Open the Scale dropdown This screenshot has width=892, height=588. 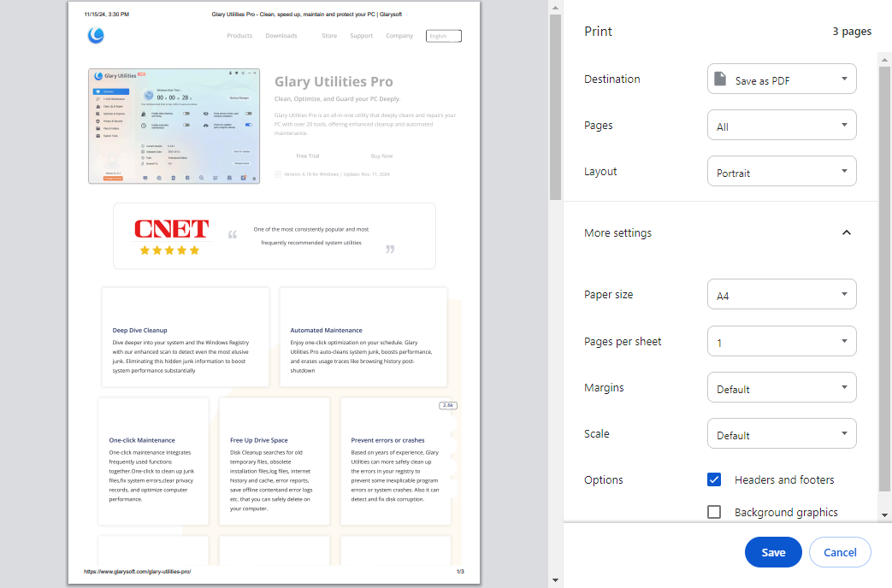782,433
